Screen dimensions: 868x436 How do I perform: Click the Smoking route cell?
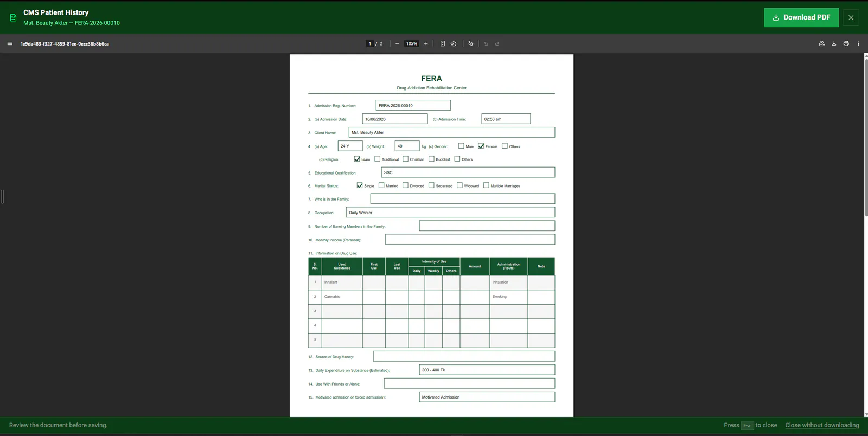click(508, 297)
